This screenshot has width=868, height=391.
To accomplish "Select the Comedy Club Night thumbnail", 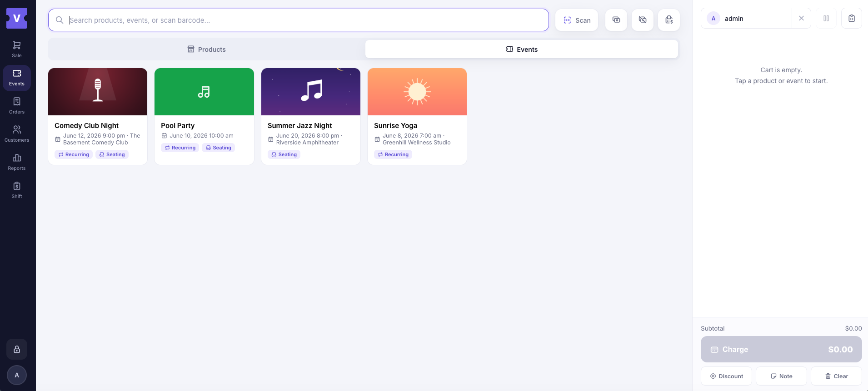I will 98,92.
